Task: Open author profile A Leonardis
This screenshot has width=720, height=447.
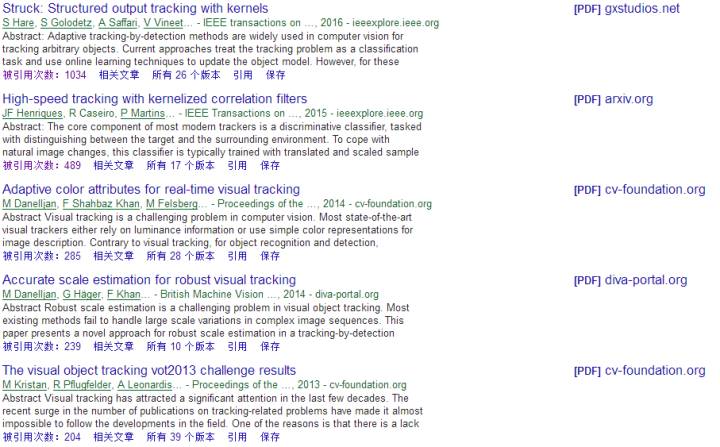Action: [145, 385]
